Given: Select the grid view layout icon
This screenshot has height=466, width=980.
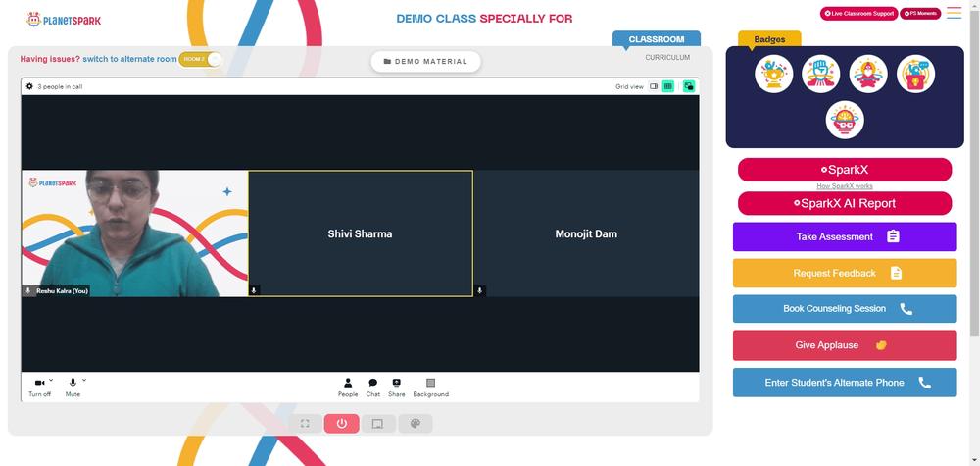Looking at the screenshot, I should (668, 86).
